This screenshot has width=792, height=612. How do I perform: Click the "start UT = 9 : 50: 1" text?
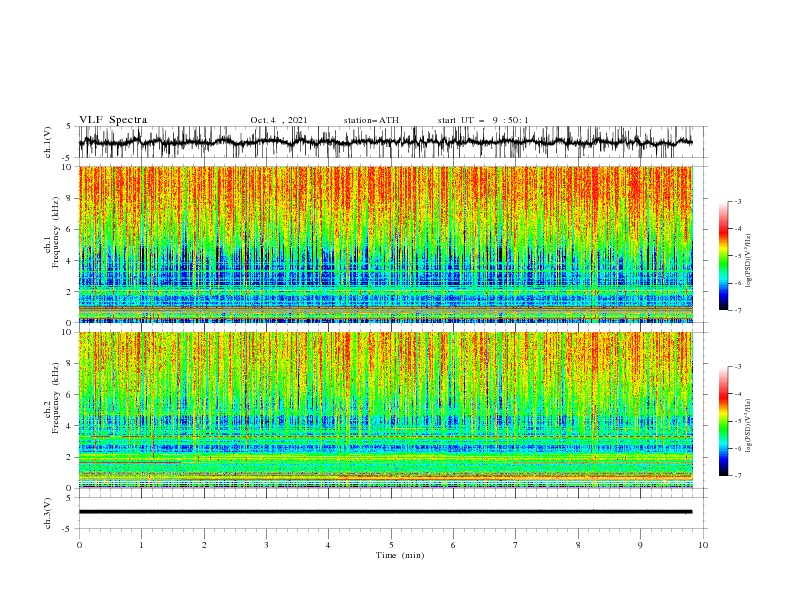coord(483,120)
